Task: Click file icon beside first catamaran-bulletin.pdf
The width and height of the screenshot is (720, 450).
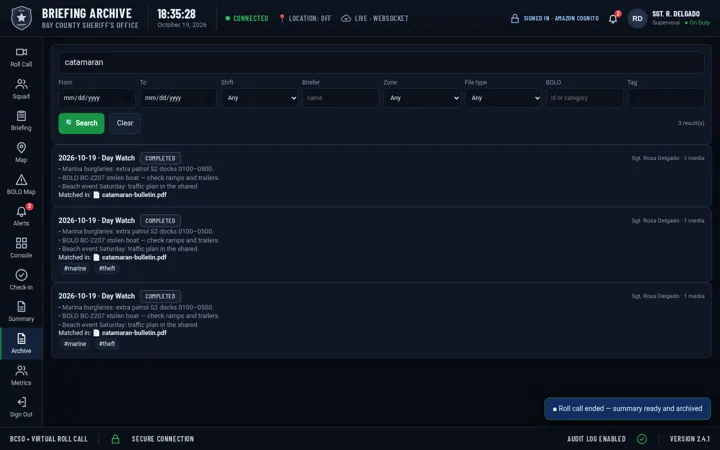Action: 96,195
